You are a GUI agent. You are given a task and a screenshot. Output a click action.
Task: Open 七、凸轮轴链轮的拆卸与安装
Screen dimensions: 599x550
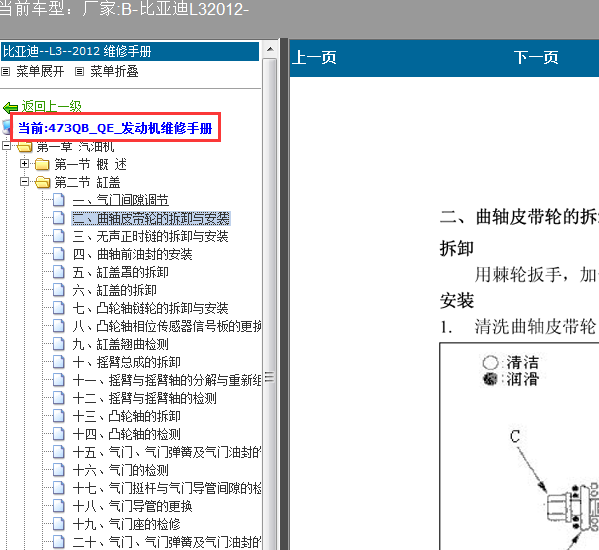coord(151,308)
